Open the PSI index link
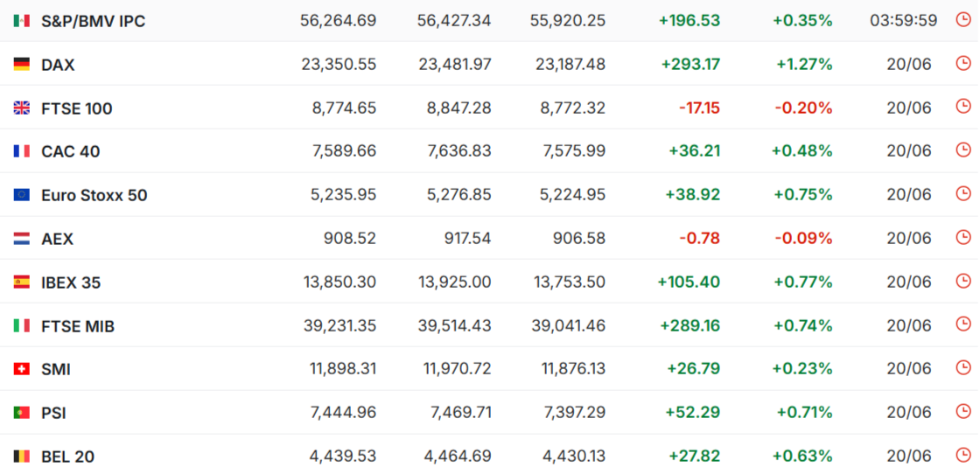The height and width of the screenshot is (474, 980). pyautogui.click(x=53, y=414)
